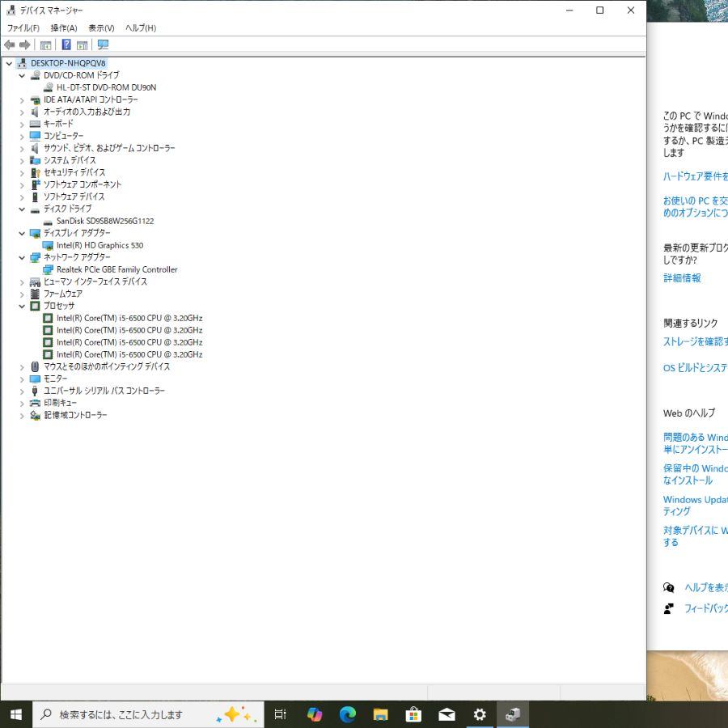The width and height of the screenshot is (728, 728).
Task: Click the blue question mark Help toolbar icon
Action: (66, 44)
